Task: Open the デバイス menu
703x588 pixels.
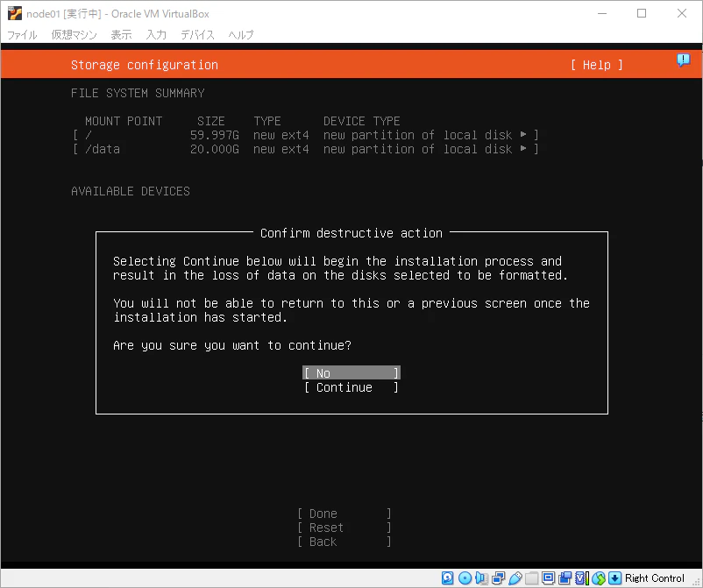Action: [x=197, y=34]
